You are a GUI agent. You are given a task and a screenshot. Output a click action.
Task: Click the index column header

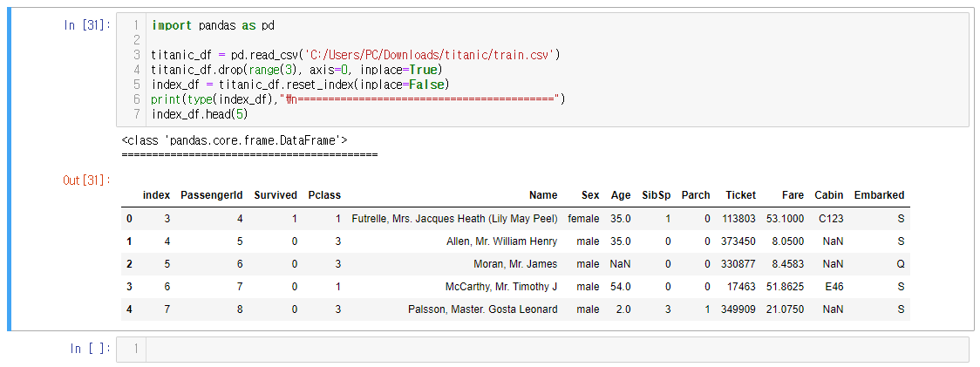156,195
